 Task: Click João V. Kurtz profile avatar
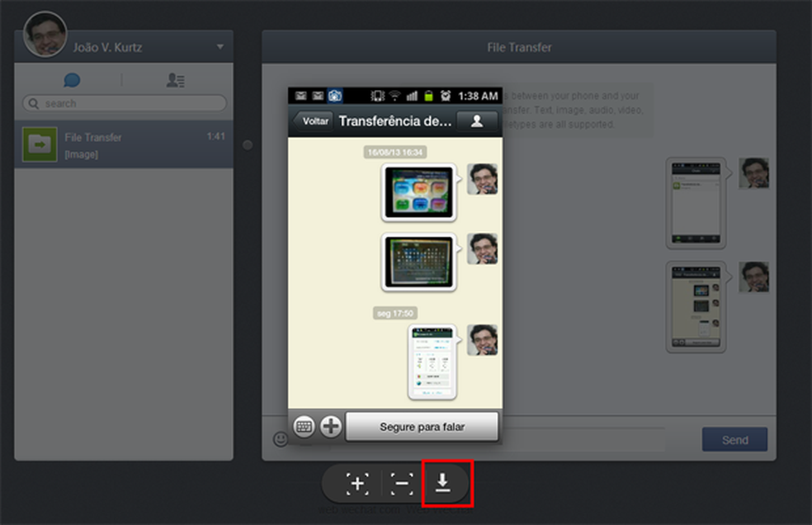[47, 31]
